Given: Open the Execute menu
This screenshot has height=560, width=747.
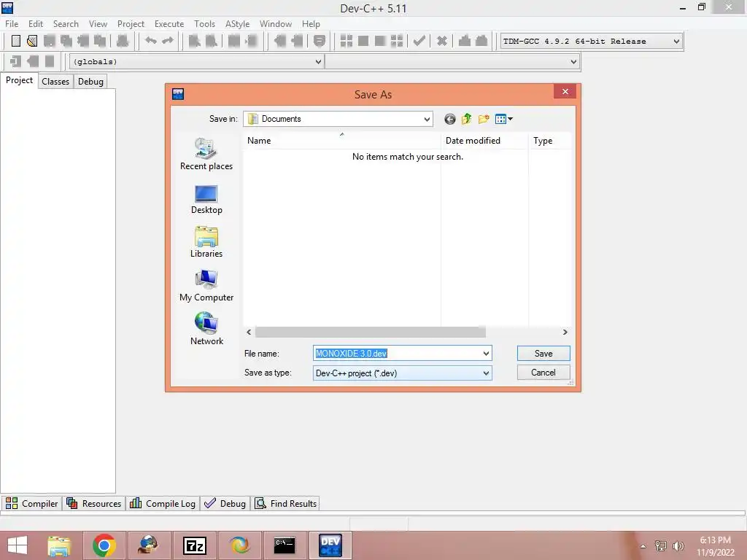Looking at the screenshot, I should point(169,24).
